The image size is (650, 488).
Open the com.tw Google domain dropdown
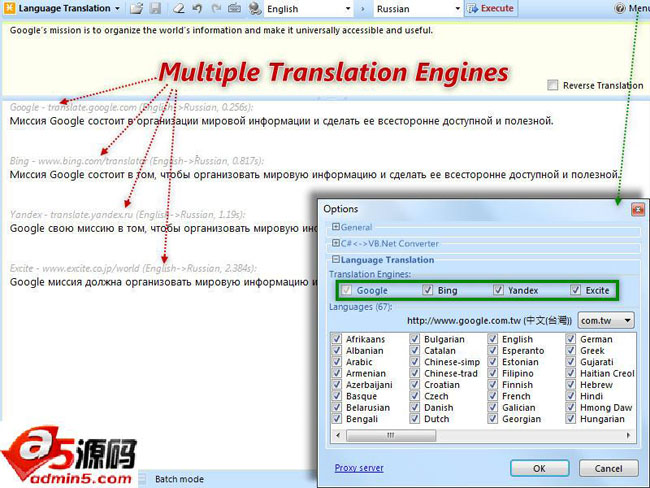[606, 320]
